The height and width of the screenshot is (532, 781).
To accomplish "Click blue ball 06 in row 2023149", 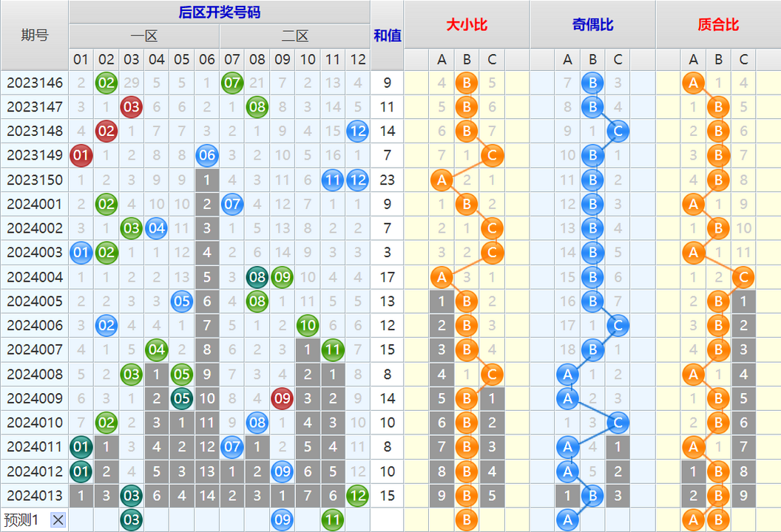I will pyautogui.click(x=206, y=155).
